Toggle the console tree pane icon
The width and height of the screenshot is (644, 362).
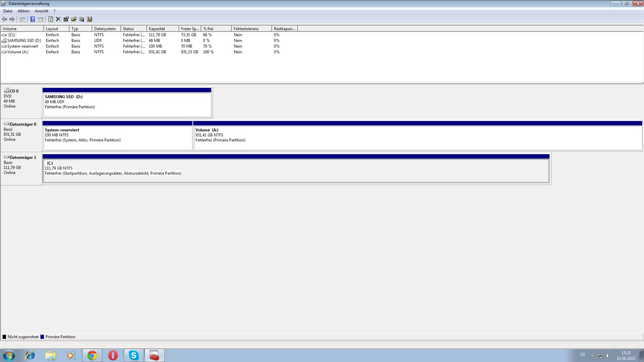coord(22,19)
